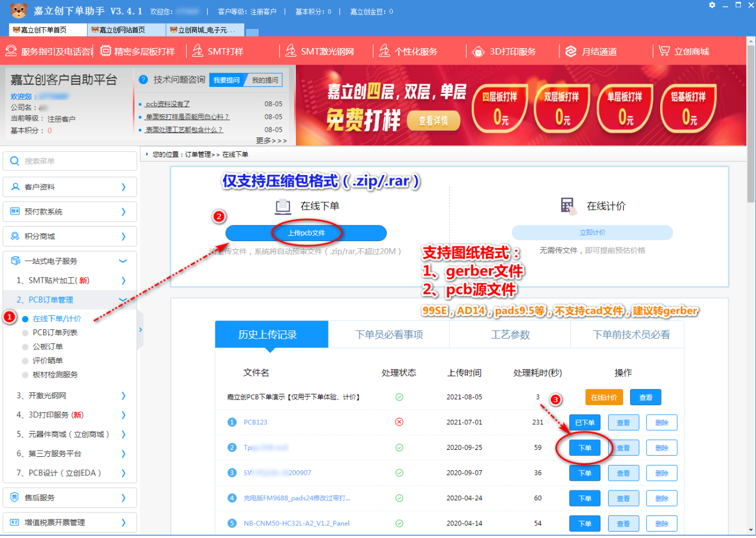
Task: Select PCB订单列表 in the sidebar
Action: pyautogui.click(x=55, y=333)
